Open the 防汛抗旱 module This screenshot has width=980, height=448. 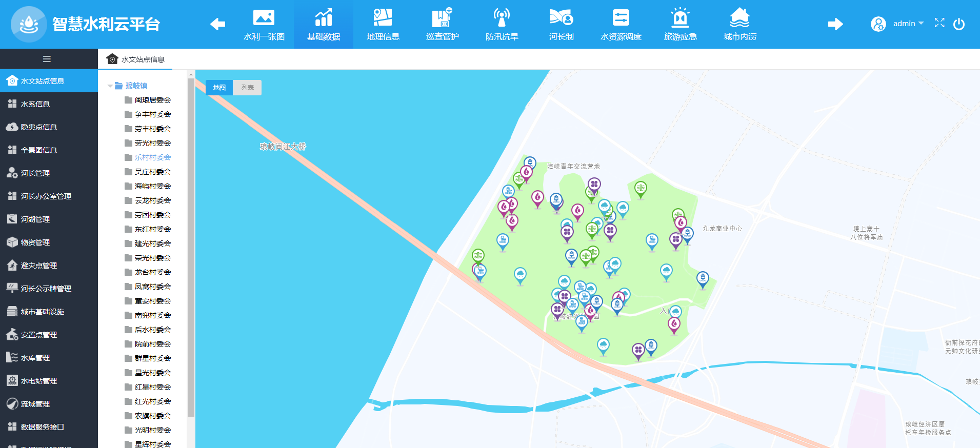(x=502, y=25)
